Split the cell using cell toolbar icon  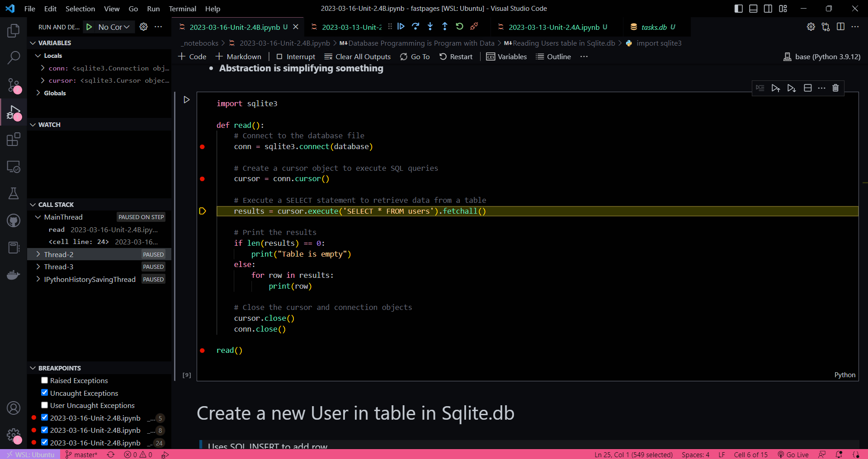point(808,88)
